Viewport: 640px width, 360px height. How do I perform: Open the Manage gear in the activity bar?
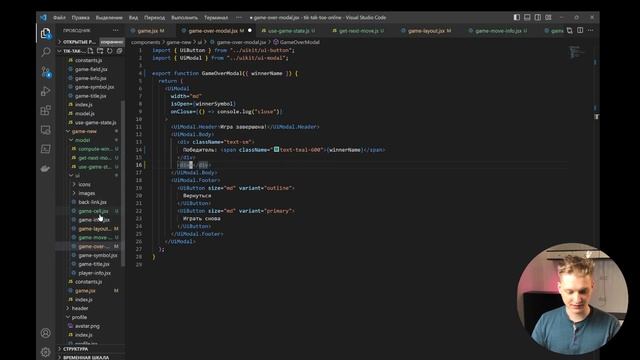[x=46, y=351]
